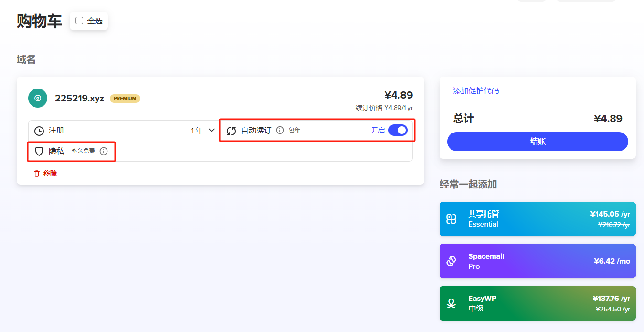This screenshot has height=332, width=644.
Task: Click the 共享托管 hosting icon
Action: 451,219
